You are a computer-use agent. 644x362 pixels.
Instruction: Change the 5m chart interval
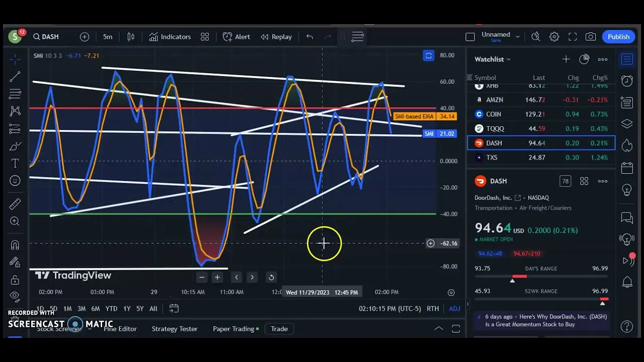click(108, 37)
